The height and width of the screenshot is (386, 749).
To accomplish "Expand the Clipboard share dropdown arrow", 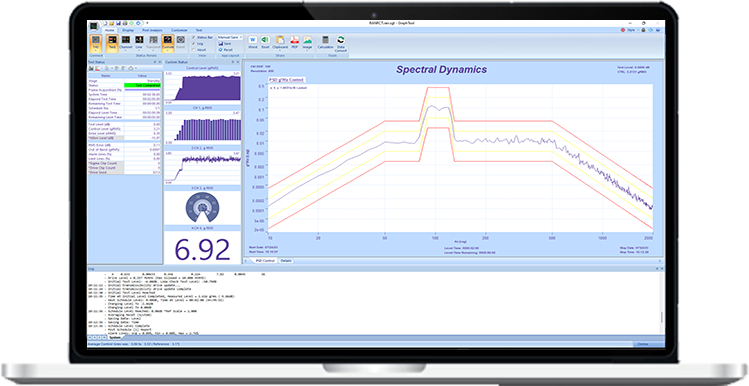I will tap(280, 50).
